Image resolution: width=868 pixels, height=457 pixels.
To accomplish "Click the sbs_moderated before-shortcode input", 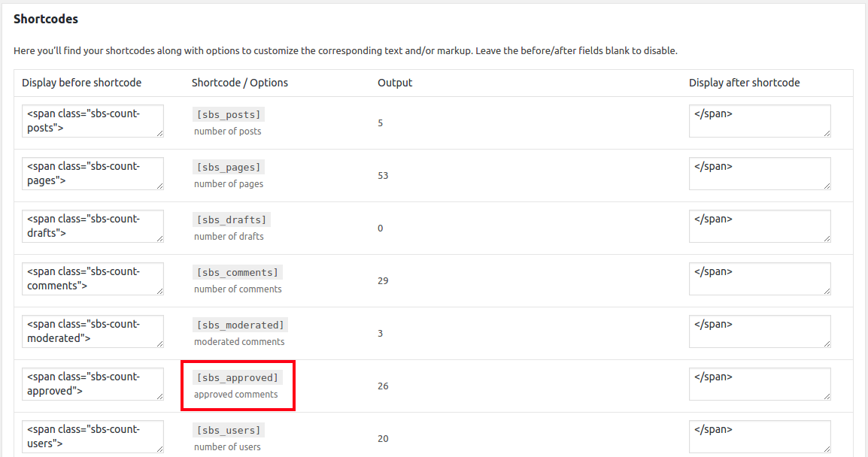I will pos(93,331).
